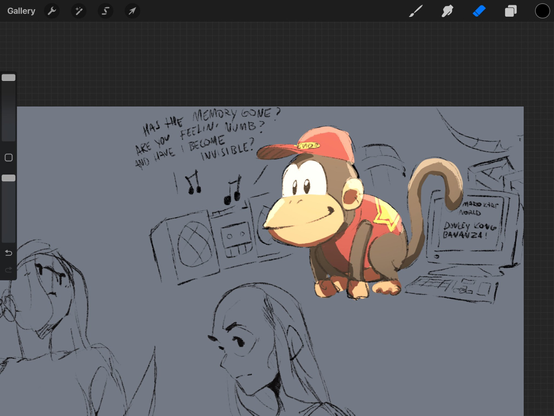
Task: Open the Actions wrench menu
Action: click(52, 11)
